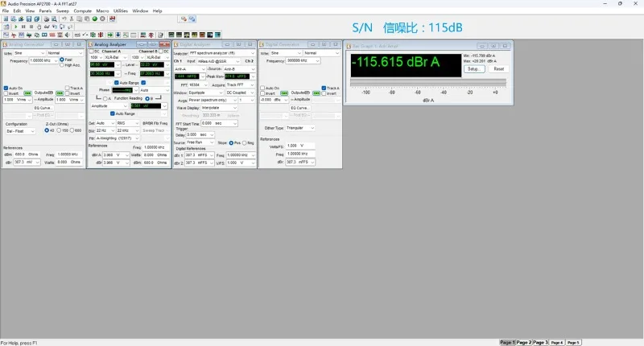
Task: Click EQ Curve button in Digital Generator
Action: click(299, 108)
